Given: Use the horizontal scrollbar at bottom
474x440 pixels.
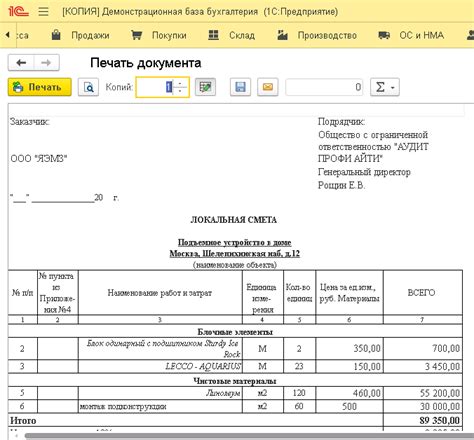Looking at the screenshot, I should tap(249, 436).
